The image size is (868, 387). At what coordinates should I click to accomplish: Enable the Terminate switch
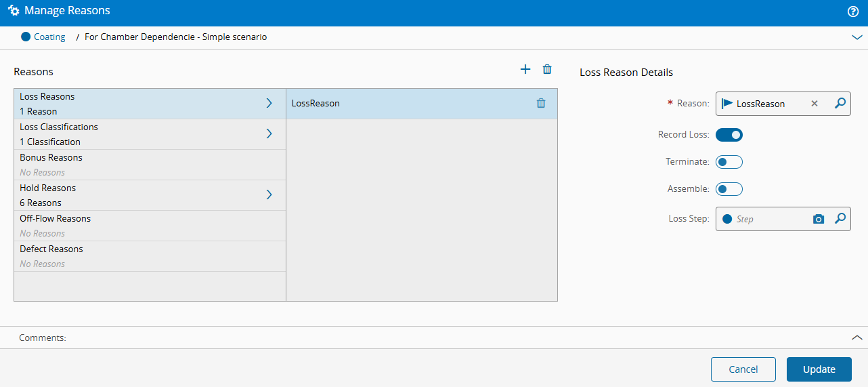pyautogui.click(x=729, y=162)
